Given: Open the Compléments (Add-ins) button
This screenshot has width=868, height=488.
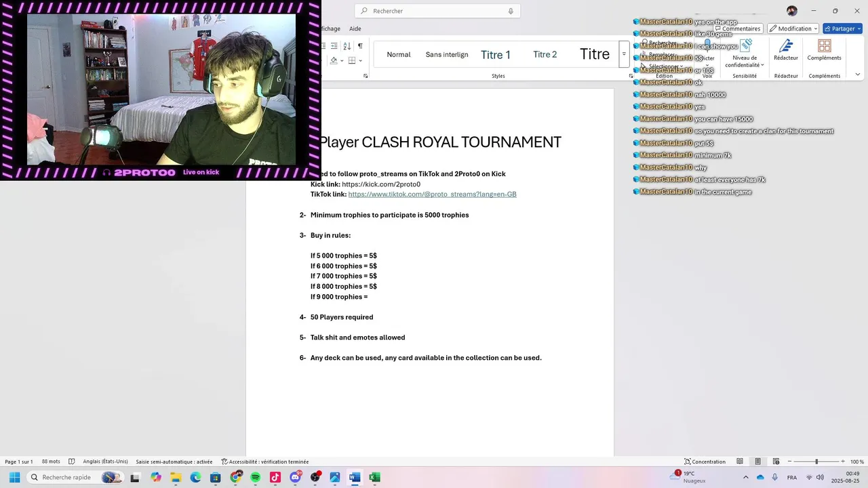Looking at the screenshot, I should [825, 49].
